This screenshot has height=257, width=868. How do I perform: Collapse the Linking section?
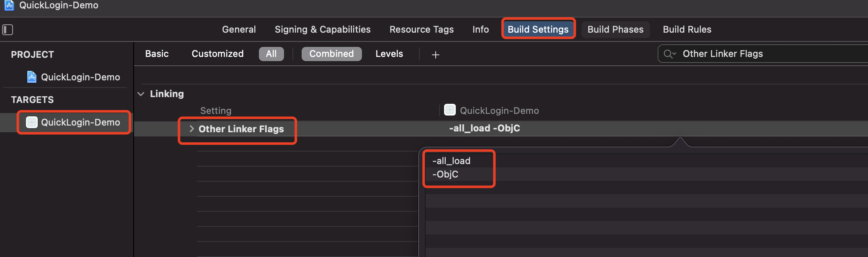coord(141,94)
